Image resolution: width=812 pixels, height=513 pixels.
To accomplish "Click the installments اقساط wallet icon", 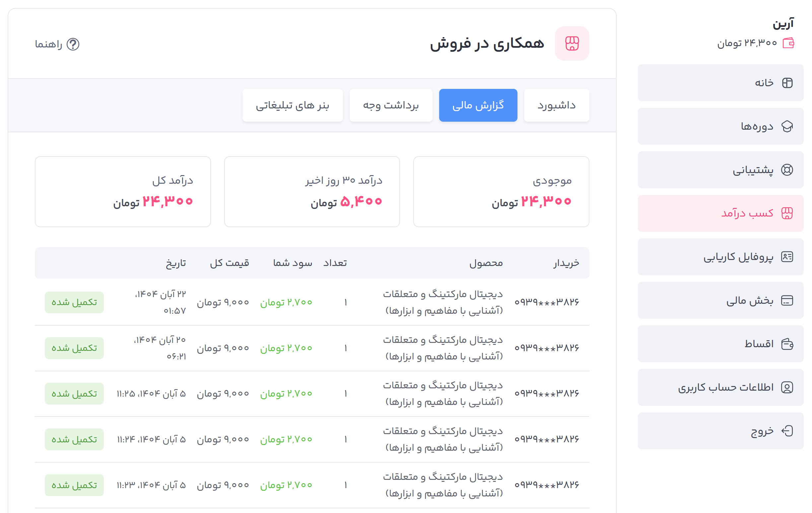I will pos(787,344).
